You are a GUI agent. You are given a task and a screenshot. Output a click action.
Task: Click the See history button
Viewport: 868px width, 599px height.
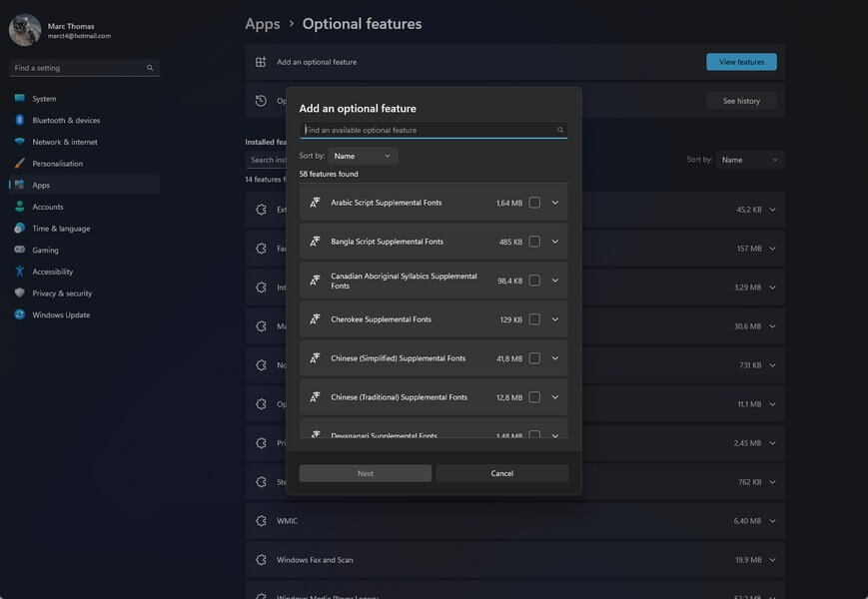click(x=741, y=101)
